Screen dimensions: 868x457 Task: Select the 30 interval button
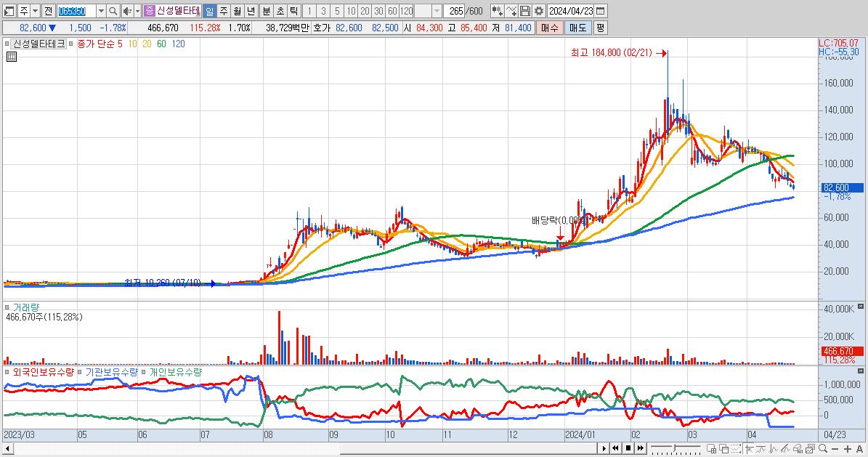click(x=378, y=11)
